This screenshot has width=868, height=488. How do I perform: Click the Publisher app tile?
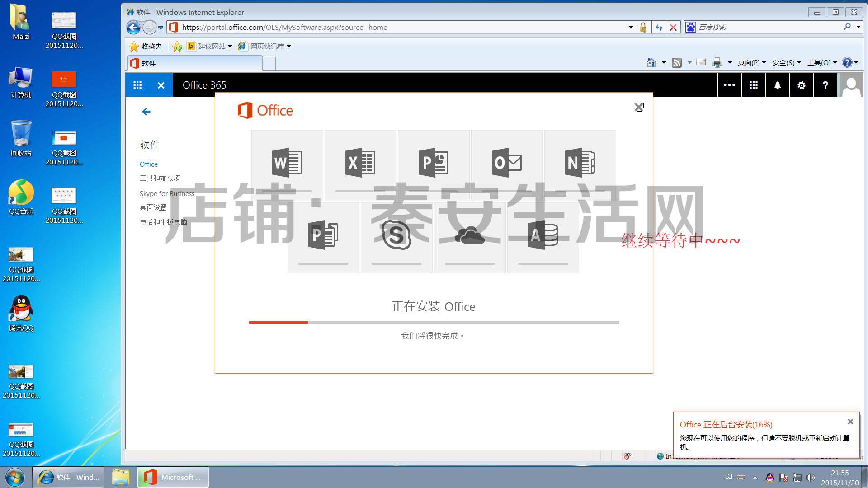tap(323, 238)
